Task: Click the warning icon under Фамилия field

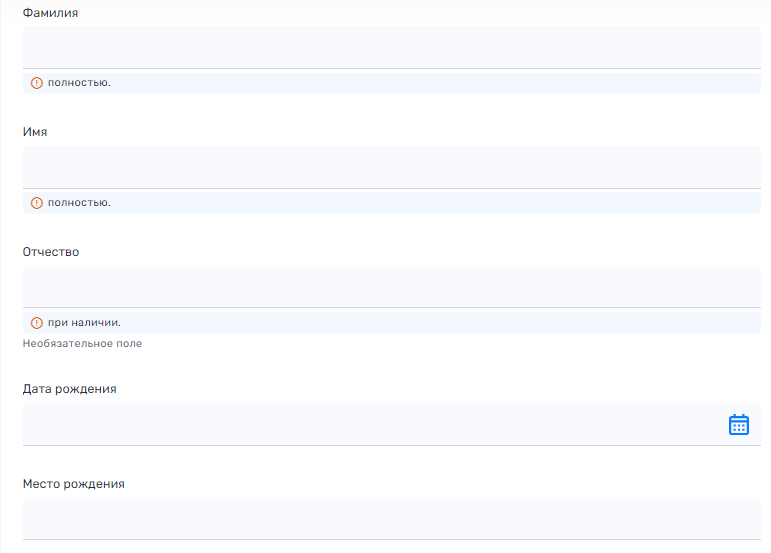Action: 37,83
